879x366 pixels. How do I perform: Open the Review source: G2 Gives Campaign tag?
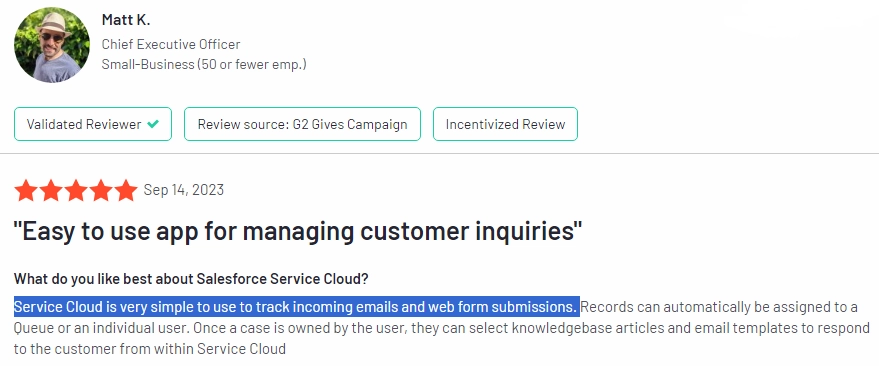click(302, 124)
